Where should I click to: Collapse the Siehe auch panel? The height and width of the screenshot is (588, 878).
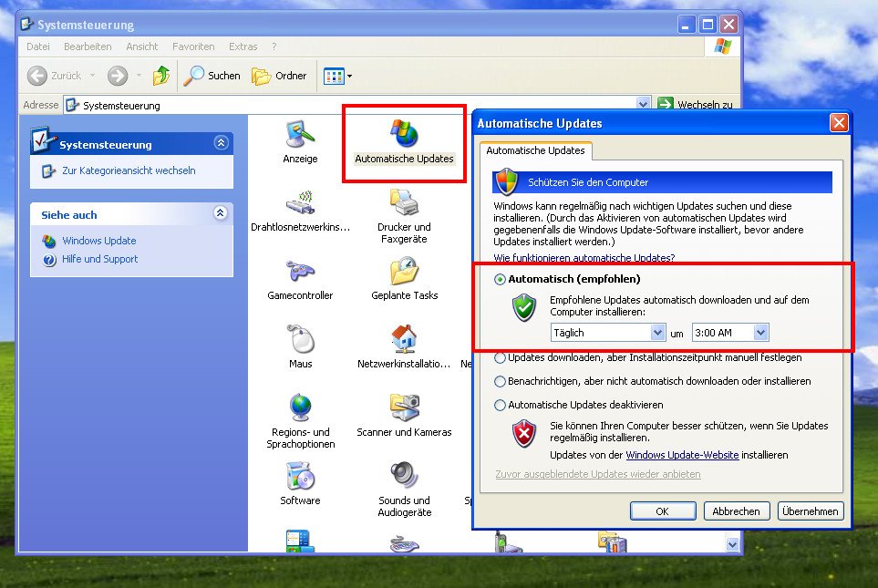[x=222, y=214]
